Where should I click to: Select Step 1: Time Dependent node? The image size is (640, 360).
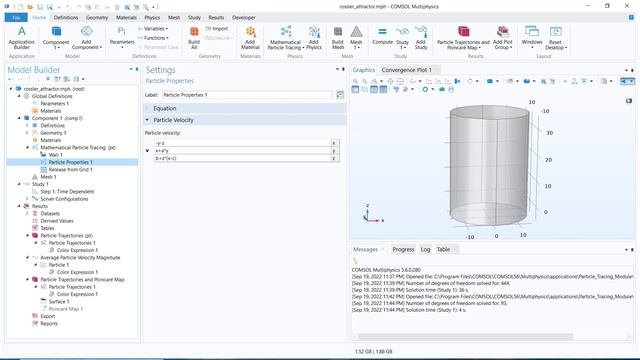click(67, 192)
